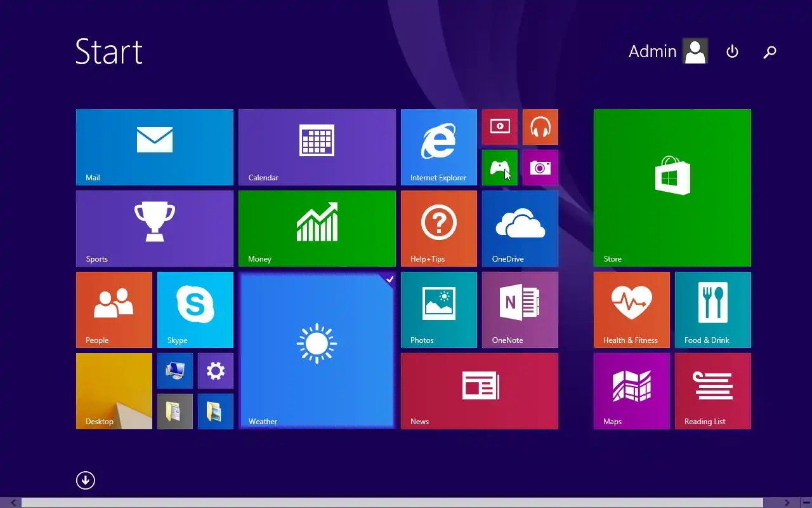Open the Money chart tile

pos(317,229)
